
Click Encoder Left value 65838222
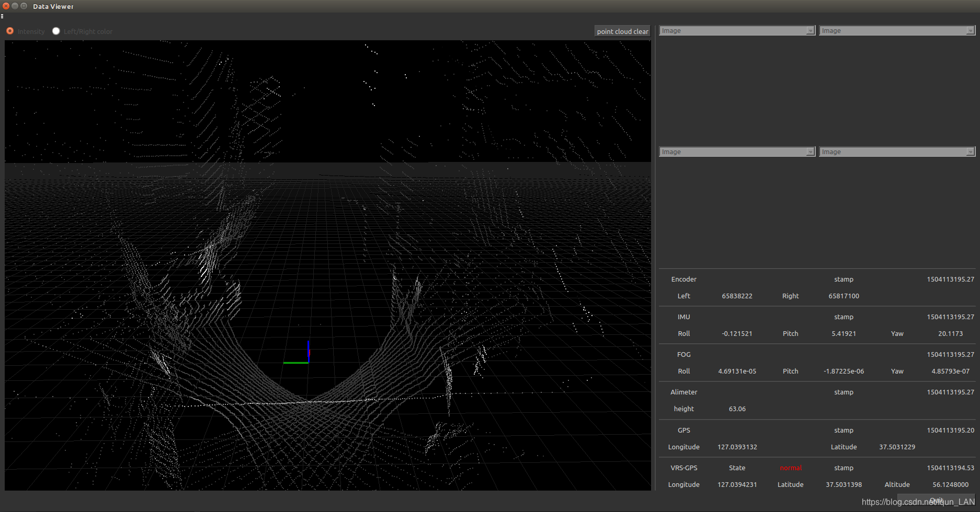pyautogui.click(x=737, y=296)
